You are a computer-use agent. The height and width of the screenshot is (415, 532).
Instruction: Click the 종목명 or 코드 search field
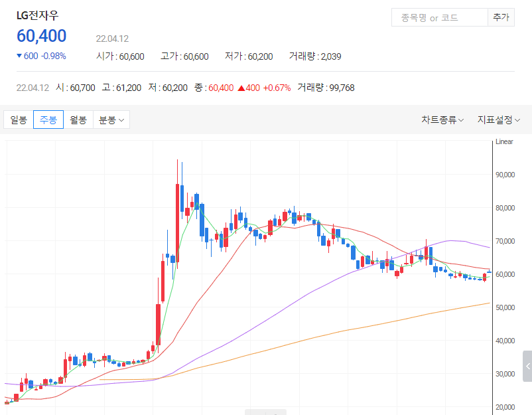pyautogui.click(x=440, y=17)
